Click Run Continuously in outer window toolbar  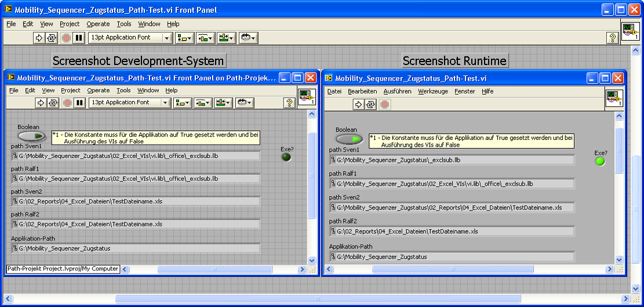coord(51,38)
